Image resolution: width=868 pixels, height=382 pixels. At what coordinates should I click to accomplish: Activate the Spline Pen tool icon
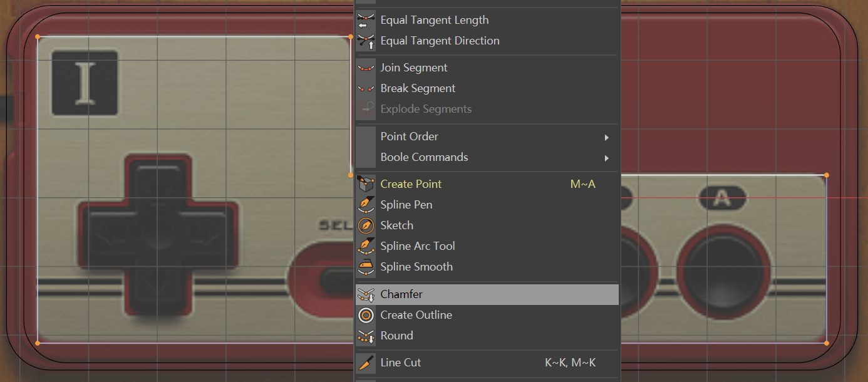pos(366,205)
